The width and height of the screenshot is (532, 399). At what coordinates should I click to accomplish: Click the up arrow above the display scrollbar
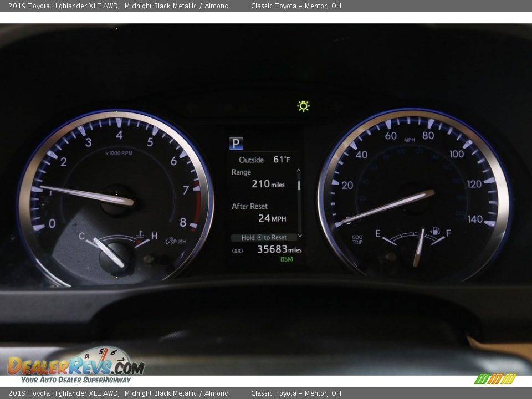point(299,171)
